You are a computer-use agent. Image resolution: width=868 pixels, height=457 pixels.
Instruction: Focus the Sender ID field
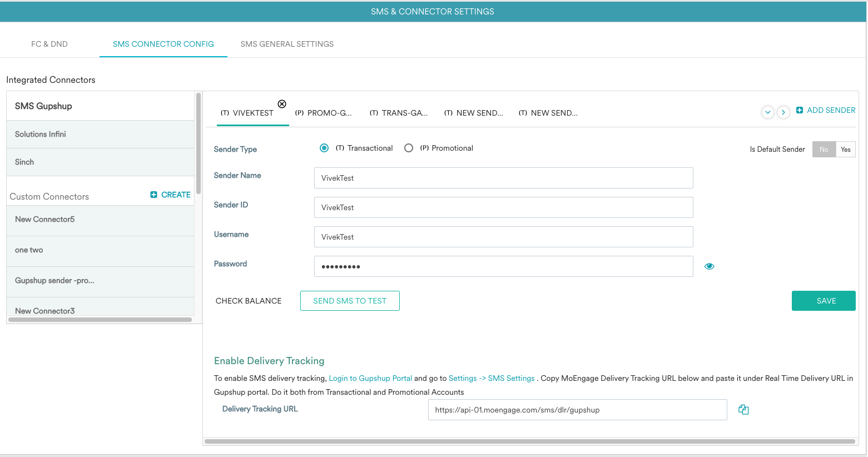pos(504,207)
